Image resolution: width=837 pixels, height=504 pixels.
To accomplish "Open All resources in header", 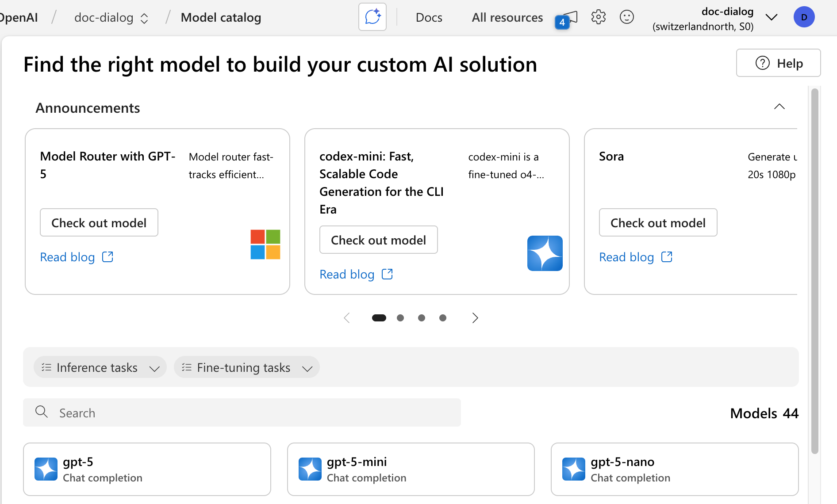I will point(507,18).
